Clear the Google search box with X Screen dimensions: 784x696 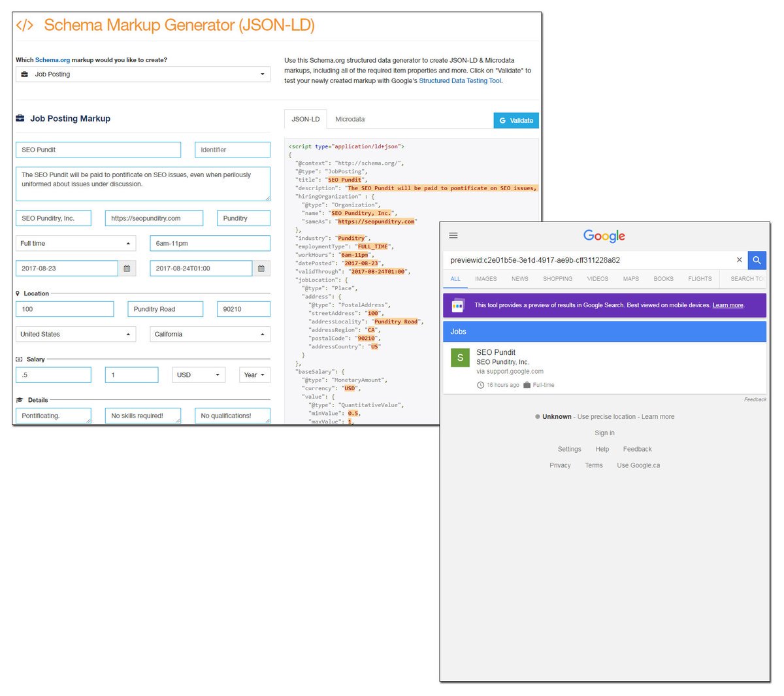click(740, 260)
